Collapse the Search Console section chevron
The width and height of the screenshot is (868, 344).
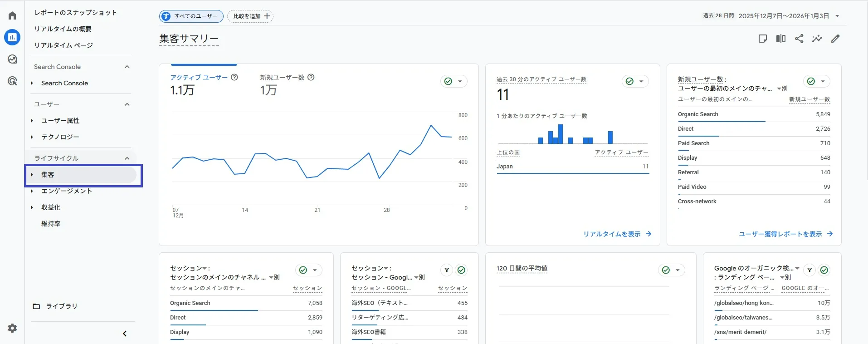(x=127, y=67)
